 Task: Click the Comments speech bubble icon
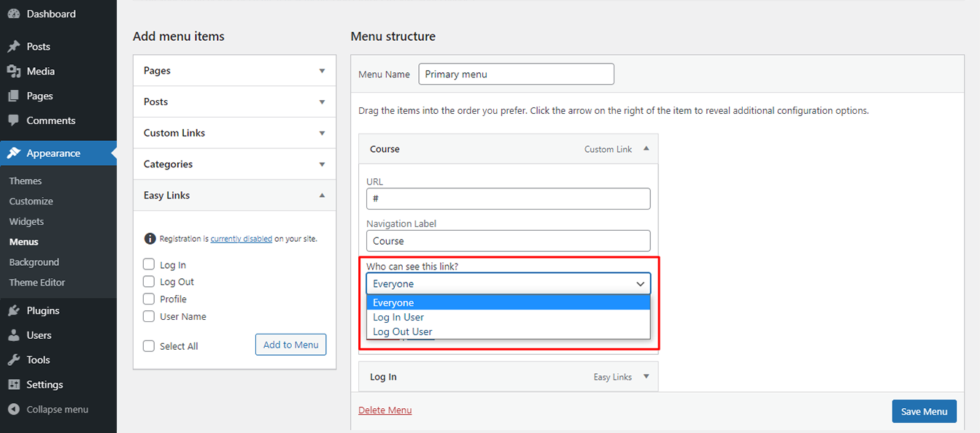pos(13,120)
